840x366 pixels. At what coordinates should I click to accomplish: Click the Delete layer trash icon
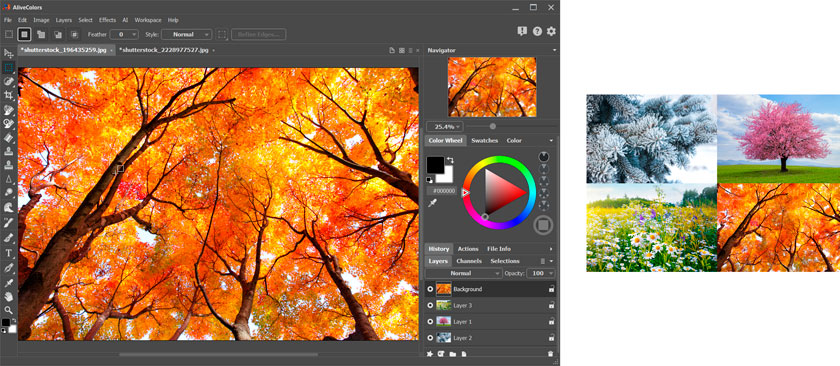tap(550, 354)
